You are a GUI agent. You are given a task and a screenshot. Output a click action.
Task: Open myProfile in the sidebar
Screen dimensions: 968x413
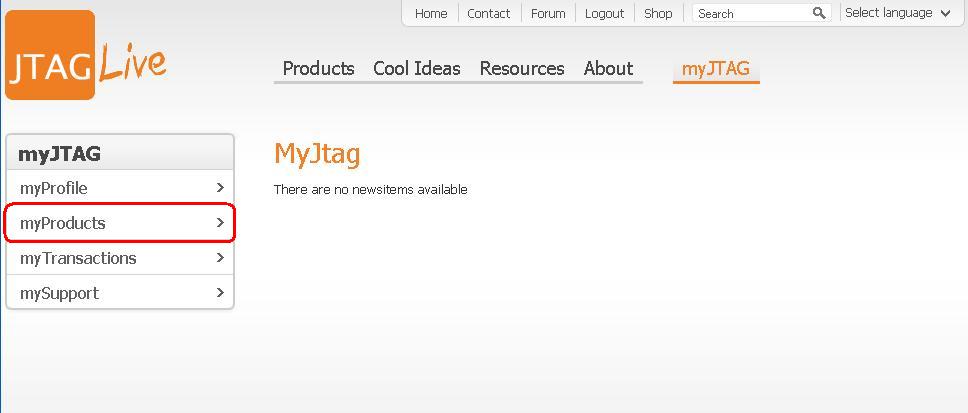click(x=120, y=188)
